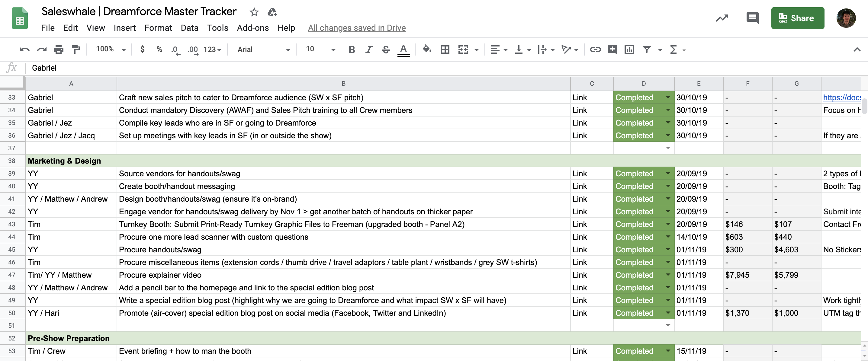Open Completed status dropdown in row 44
This screenshot has width=868, height=361.
[x=667, y=237]
